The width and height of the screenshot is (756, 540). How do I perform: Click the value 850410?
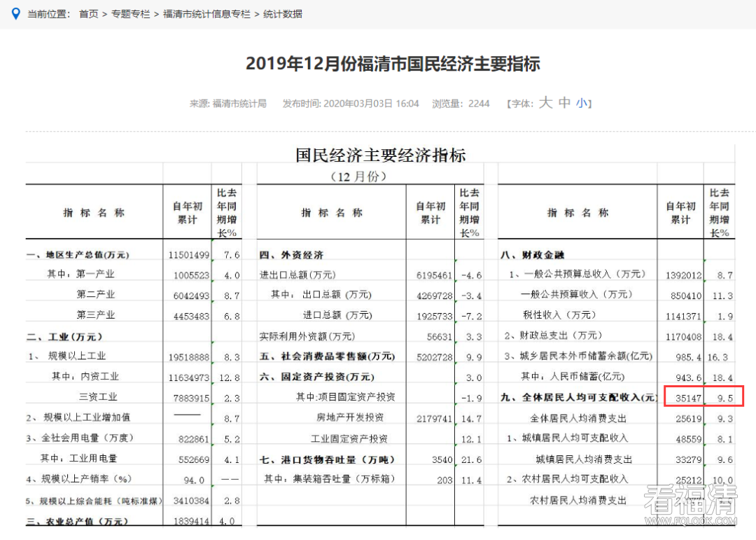[x=686, y=296]
